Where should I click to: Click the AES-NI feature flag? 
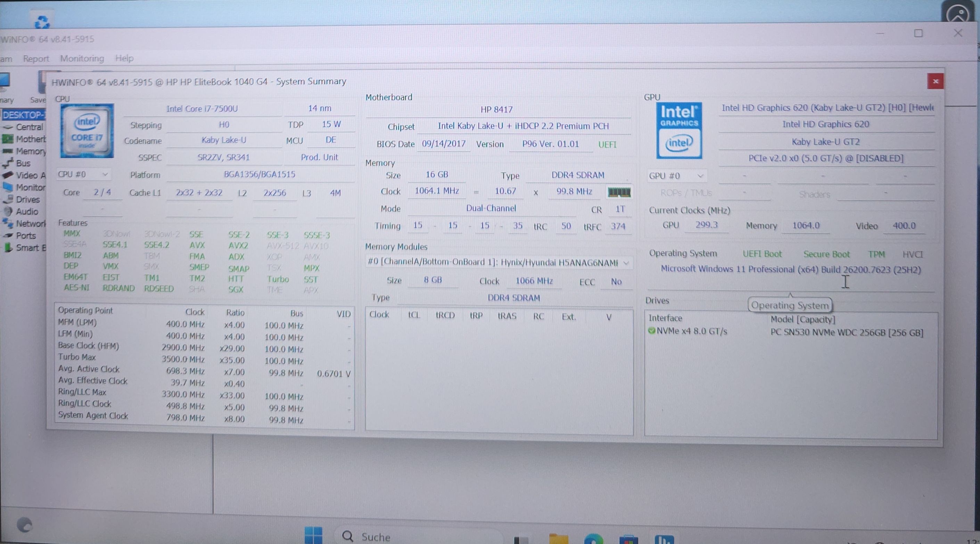pyautogui.click(x=76, y=288)
